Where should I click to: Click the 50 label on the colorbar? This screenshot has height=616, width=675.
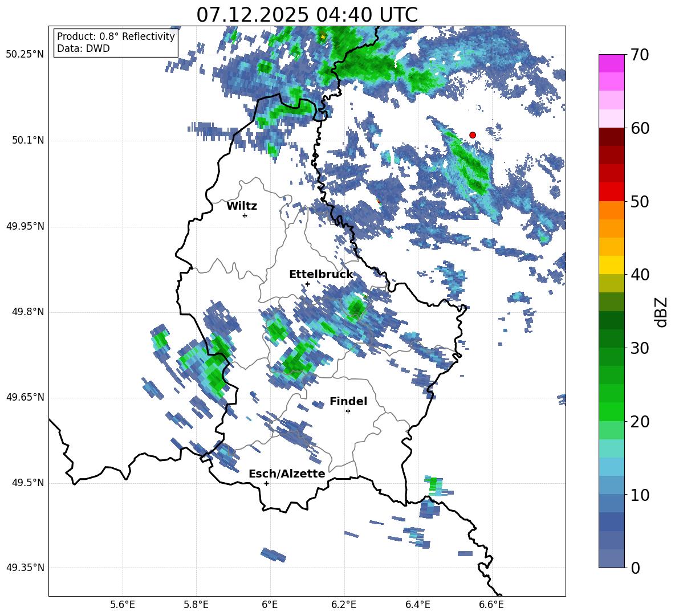point(640,201)
